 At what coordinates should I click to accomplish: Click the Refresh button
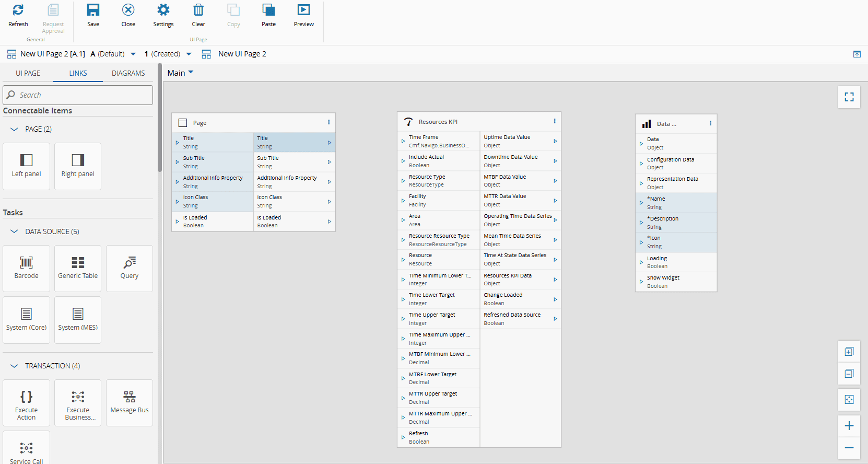coord(18,15)
